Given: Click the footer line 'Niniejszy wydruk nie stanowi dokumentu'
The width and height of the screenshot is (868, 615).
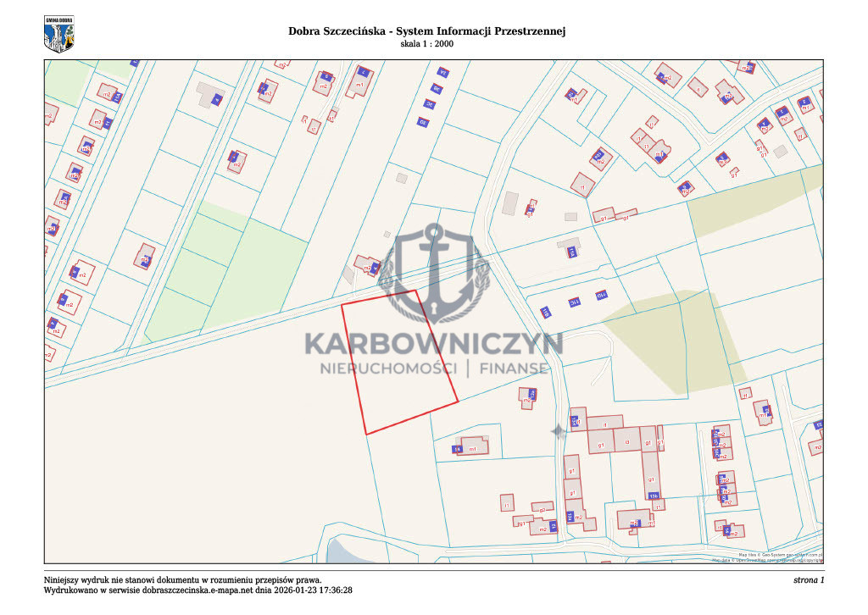Looking at the screenshot, I should [x=183, y=580].
